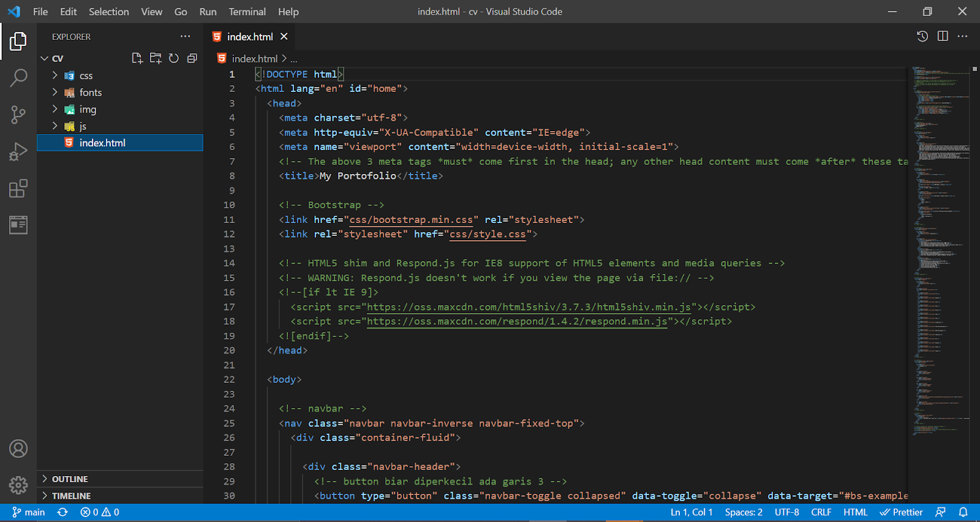The width and height of the screenshot is (980, 522).
Task: Change indentation via Spaces: 2
Action: click(744, 512)
